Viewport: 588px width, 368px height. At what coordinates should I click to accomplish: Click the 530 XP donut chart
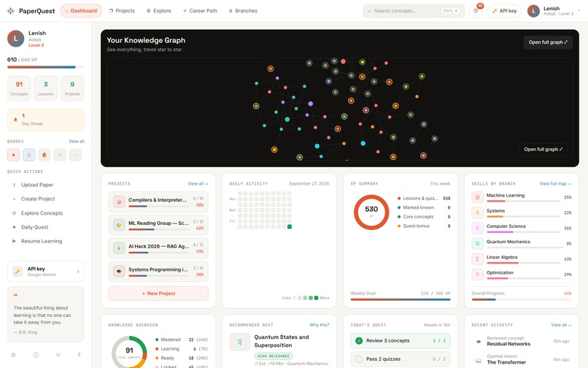[x=371, y=212]
